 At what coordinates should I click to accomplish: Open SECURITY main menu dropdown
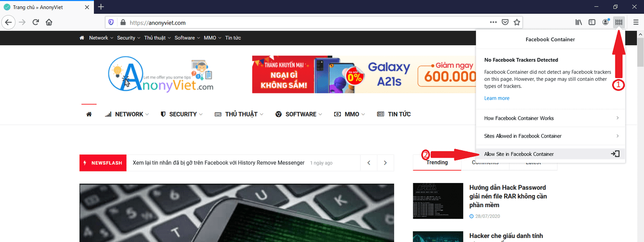pyautogui.click(x=182, y=114)
